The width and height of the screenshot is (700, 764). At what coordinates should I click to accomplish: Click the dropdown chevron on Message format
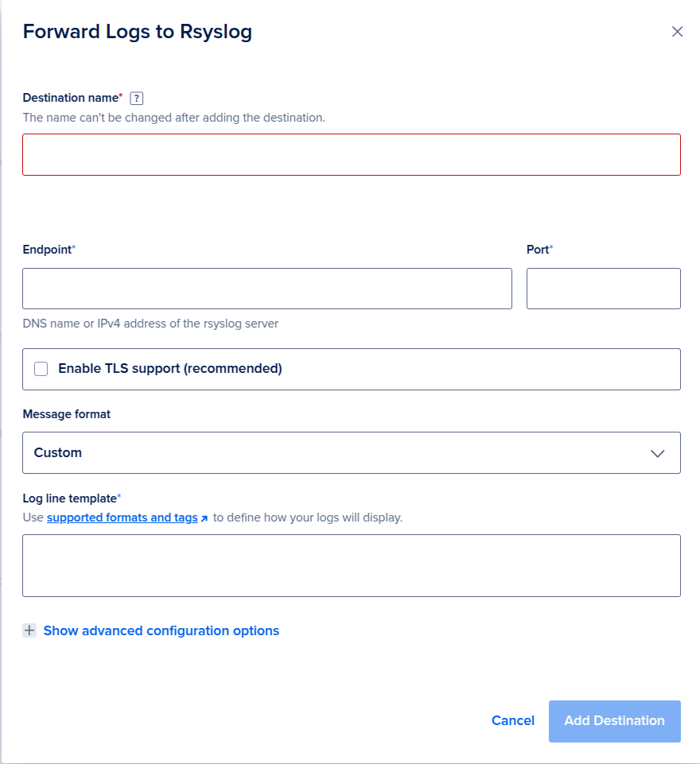coord(657,452)
